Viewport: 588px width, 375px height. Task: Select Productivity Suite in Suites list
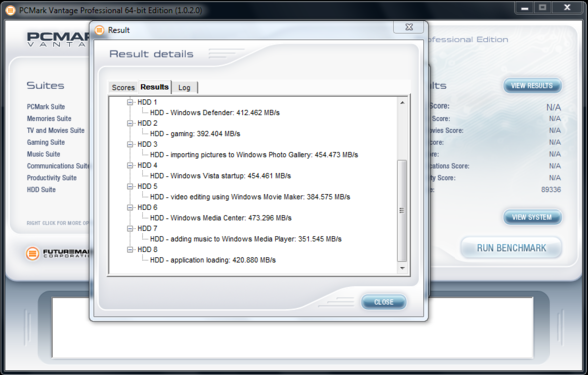pos(52,178)
